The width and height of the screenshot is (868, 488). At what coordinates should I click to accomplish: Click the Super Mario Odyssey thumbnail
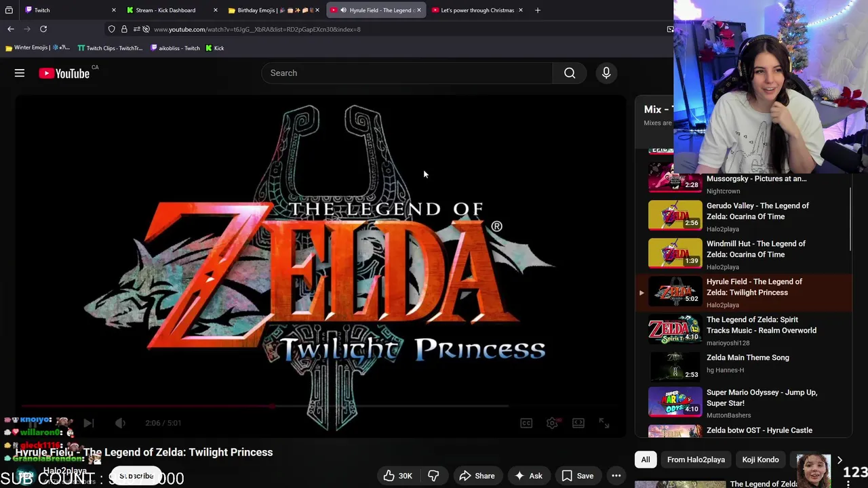click(675, 402)
